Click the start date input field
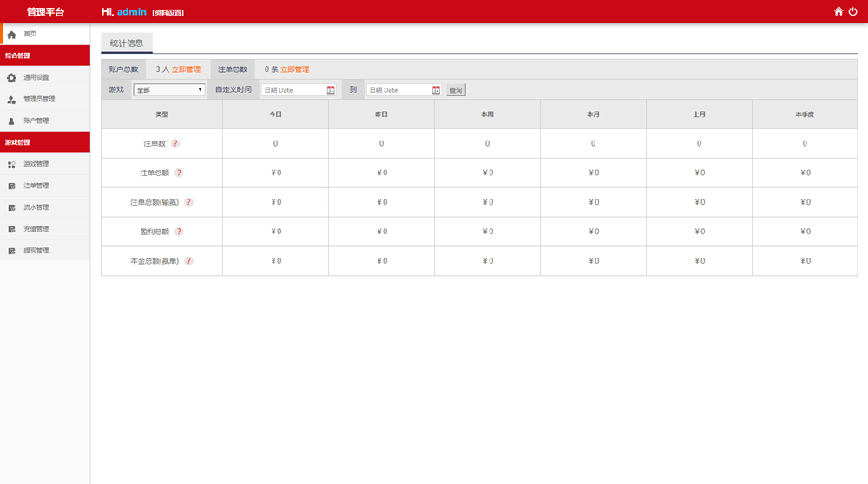Image resolution: width=868 pixels, height=484 pixels. [293, 89]
